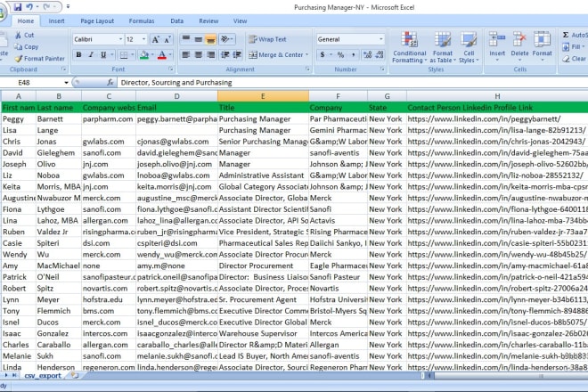Center text horizontally in cell
Screen dimensions: 588x392
199,54
